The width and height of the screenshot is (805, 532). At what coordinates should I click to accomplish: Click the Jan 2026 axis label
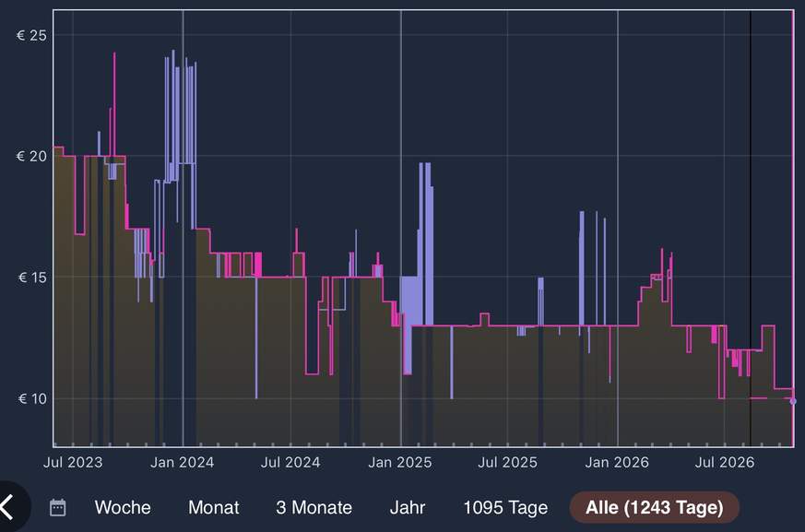(617, 463)
